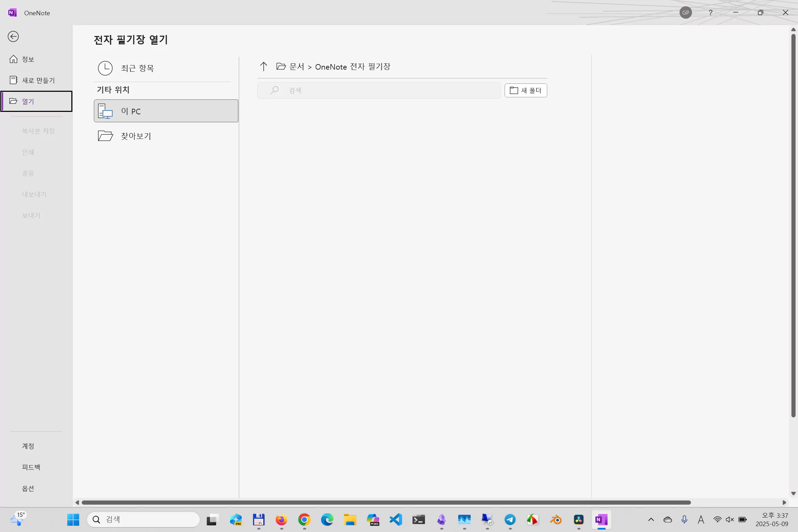Open the 정보 page
The width and height of the screenshot is (798, 532).
point(36,59)
